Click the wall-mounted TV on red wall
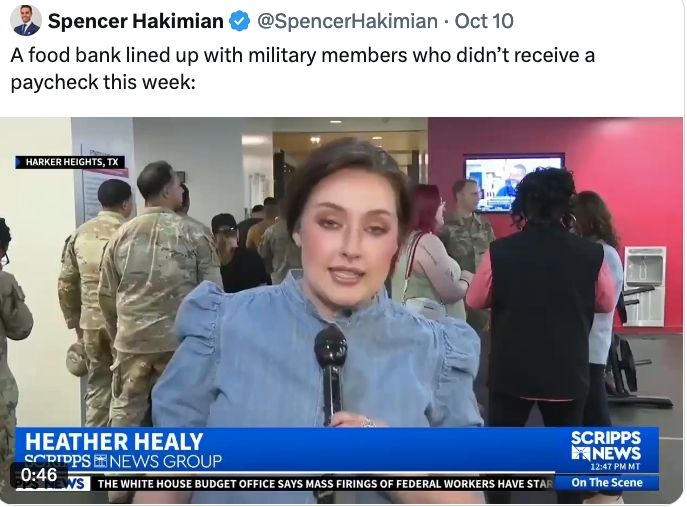 point(512,182)
